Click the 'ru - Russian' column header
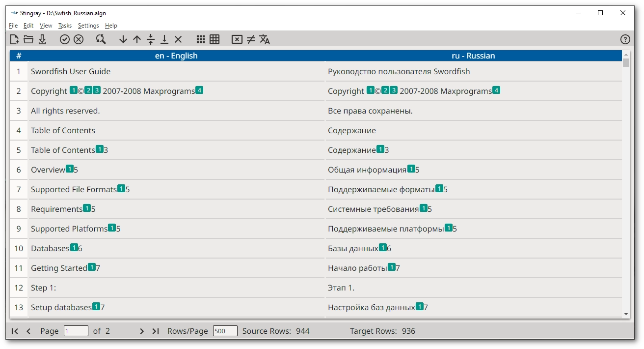The height and width of the screenshot is (349, 644). [x=473, y=56]
